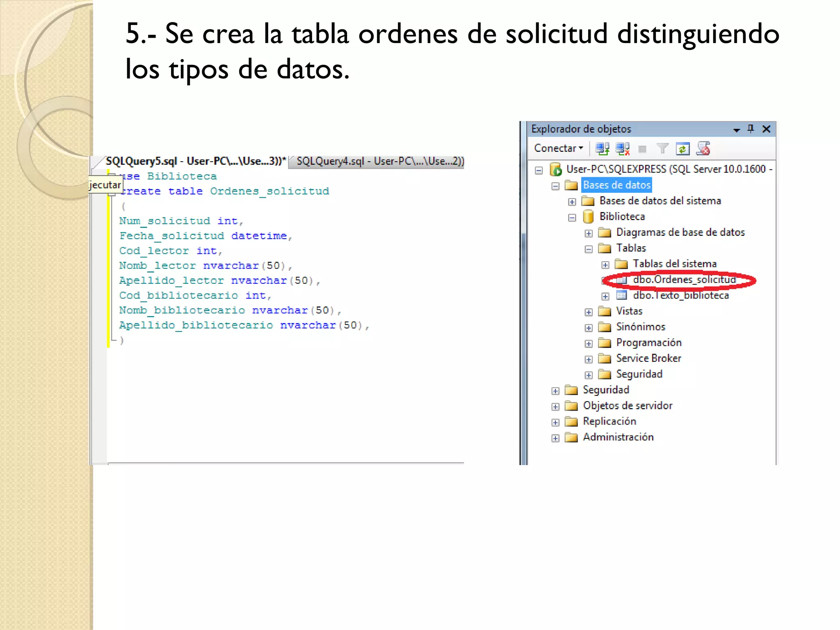The height and width of the screenshot is (630, 840).
Task: Click the script error log icon
Action: coord(703,148)
